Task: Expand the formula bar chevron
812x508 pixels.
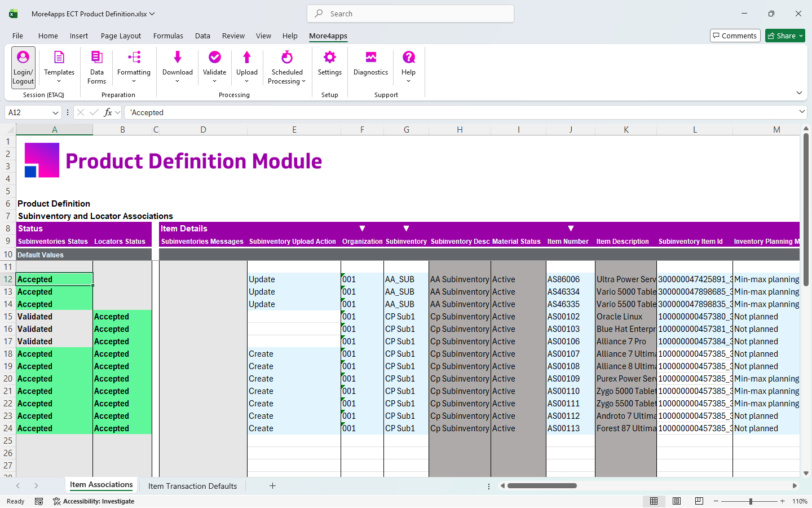Action: pos(802,112)
